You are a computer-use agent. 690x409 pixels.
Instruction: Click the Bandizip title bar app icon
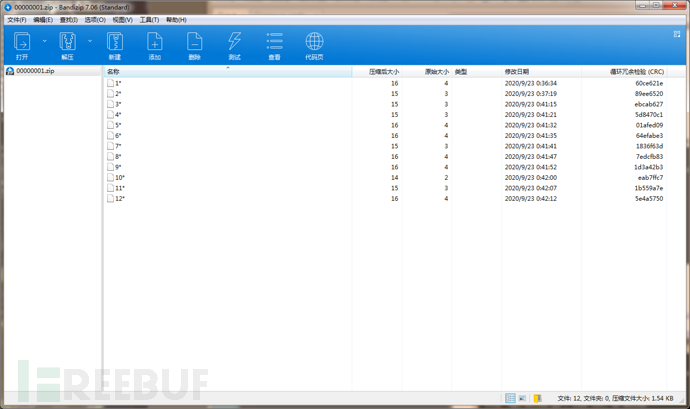[8, 7]
